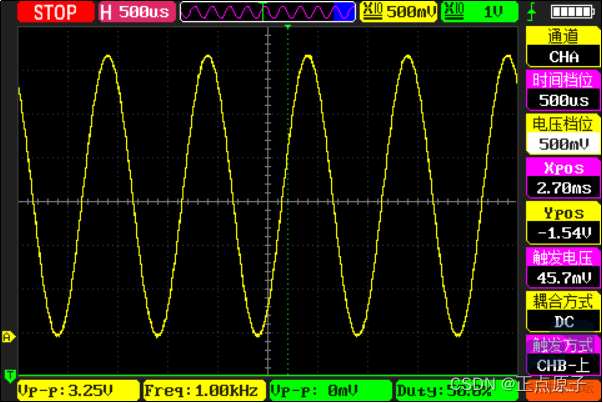Open the 通道 CHA channel menu item
603x403 pixels.
click(563, 47)
